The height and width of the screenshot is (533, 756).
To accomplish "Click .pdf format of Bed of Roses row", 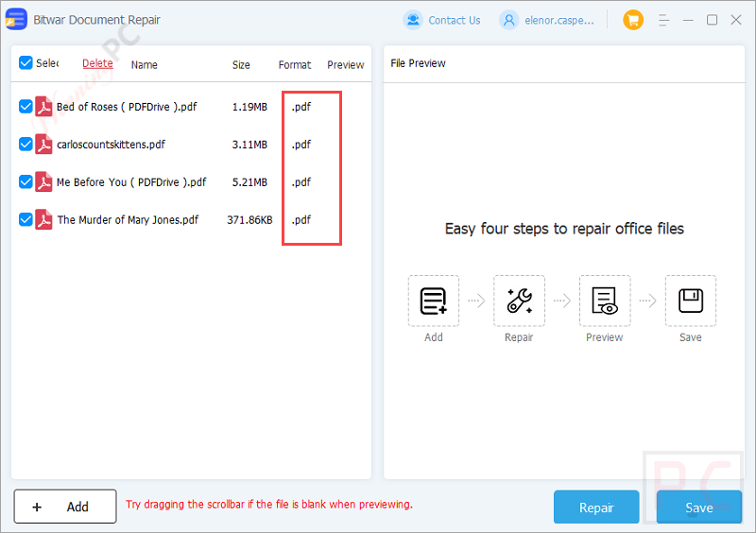I will (301, 107).
